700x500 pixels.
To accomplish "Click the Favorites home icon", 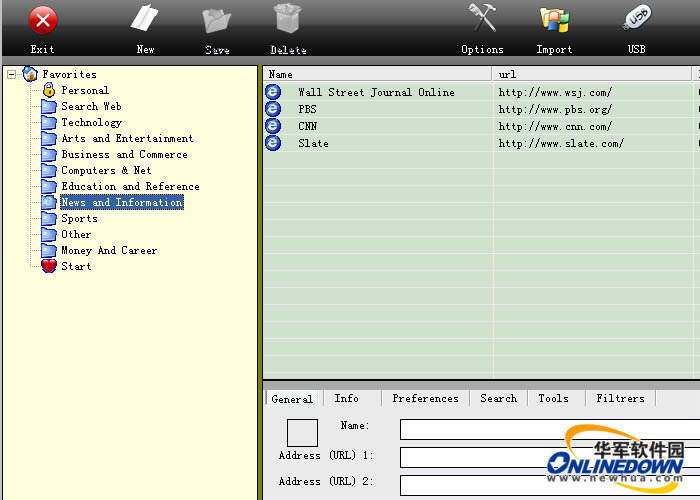I will point(30,74).
